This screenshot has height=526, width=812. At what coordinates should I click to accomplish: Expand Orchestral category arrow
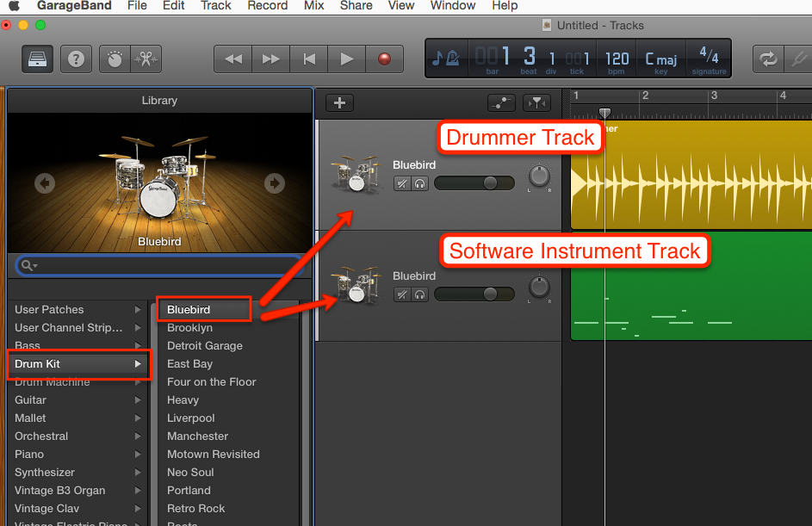pyautogui.click(x=138, y=436)
